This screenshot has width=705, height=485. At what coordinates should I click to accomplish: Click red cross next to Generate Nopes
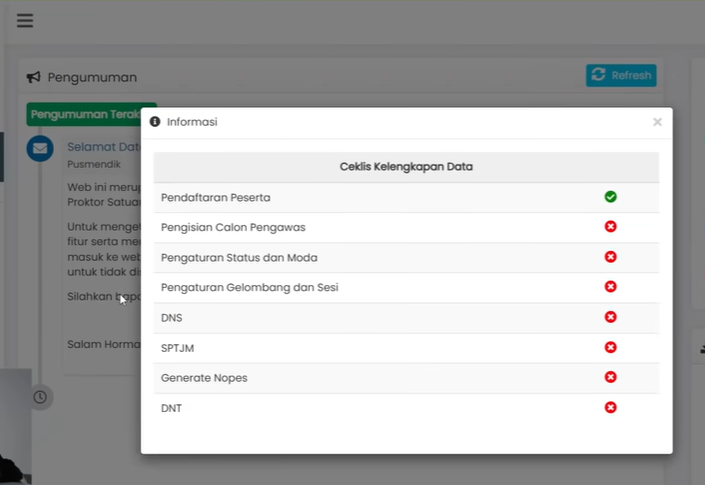(x=610, y=377)
